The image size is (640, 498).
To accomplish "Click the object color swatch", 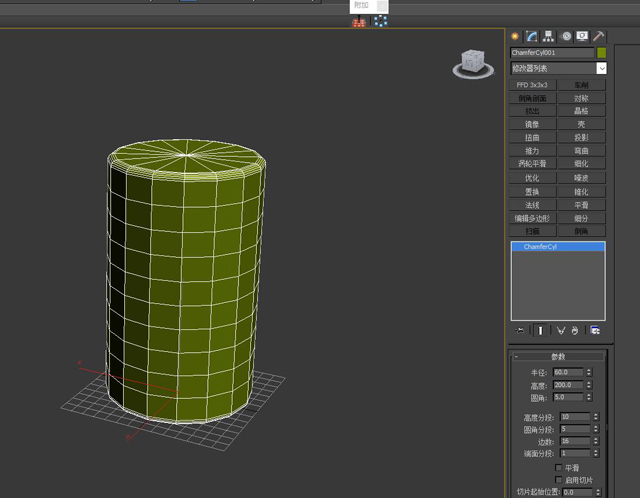I will coord(602,52).
